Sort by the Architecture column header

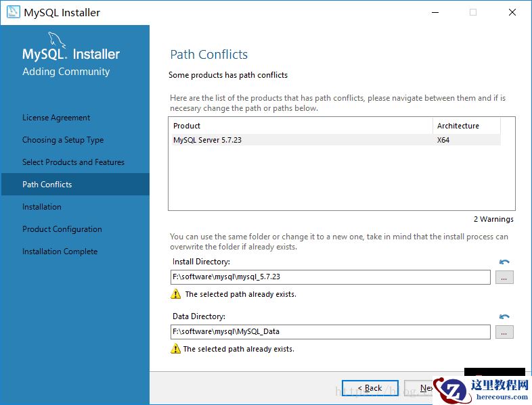[x=466, y=126]
